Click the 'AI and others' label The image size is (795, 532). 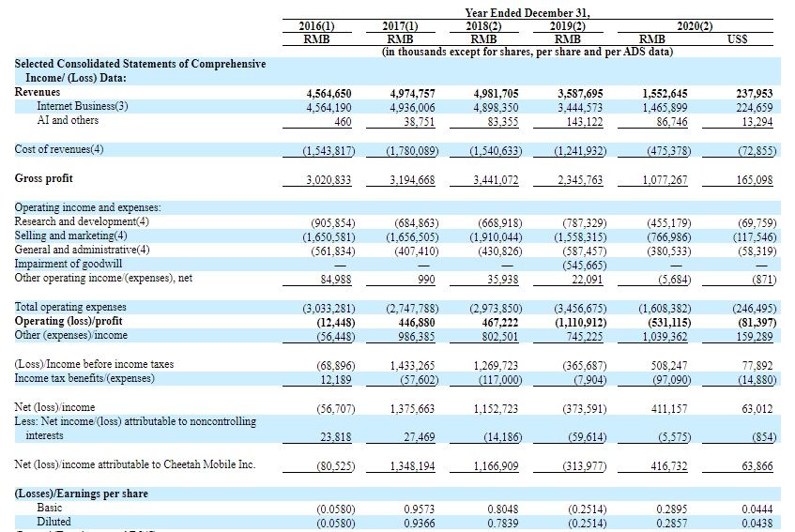[68, 120]
